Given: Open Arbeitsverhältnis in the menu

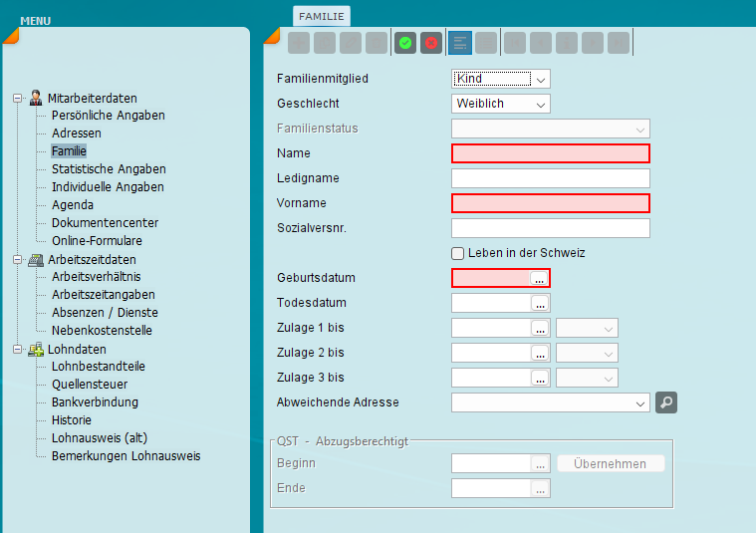Looking at the screenshot, I should (x=97, y=276).
